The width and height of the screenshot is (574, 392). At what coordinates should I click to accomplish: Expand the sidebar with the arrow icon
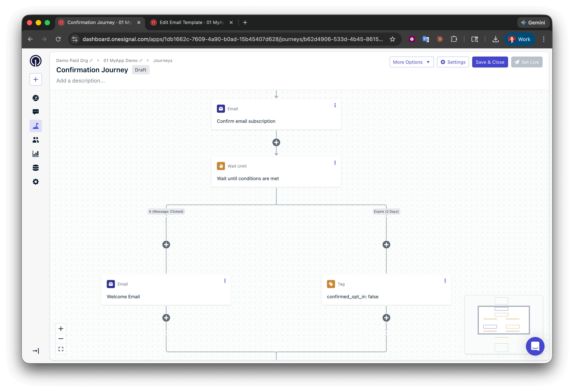[35, 351]
